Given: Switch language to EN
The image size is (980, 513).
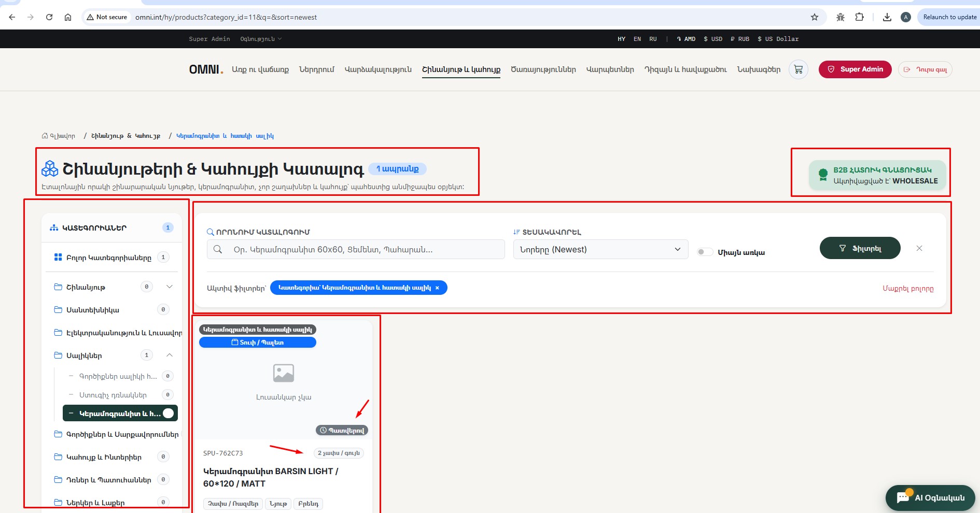Looking at the screenshot, I should (637, 39).
